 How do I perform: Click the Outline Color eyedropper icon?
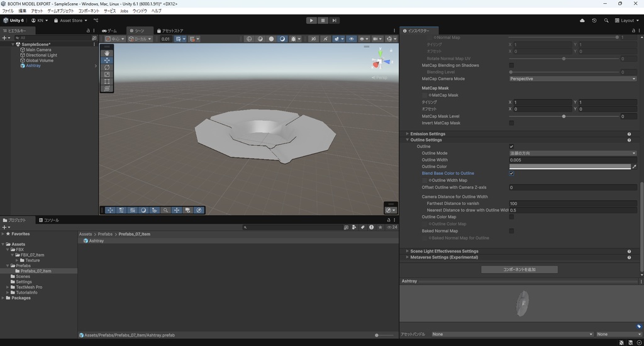tap(634, 167)
